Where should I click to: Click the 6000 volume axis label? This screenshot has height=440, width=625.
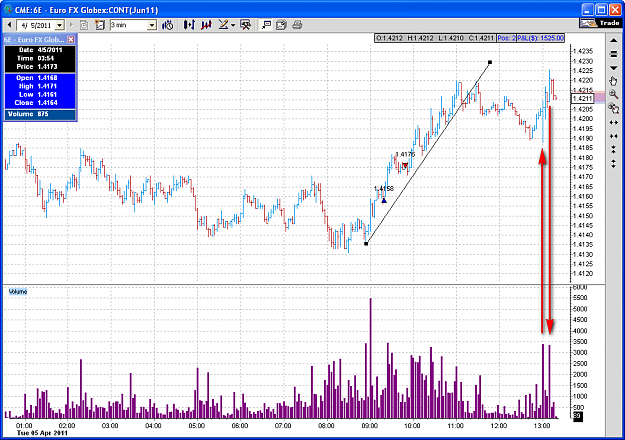point(580,287)
